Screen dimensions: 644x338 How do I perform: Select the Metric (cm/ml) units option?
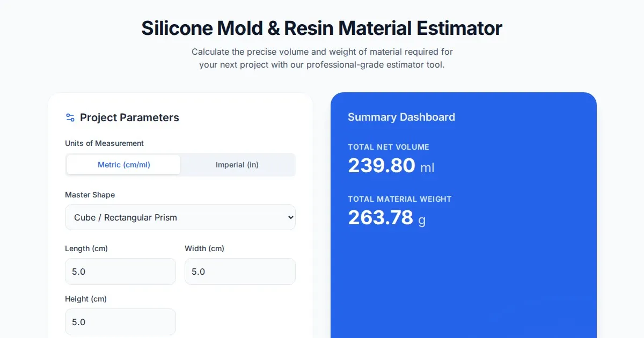[124, 165]
